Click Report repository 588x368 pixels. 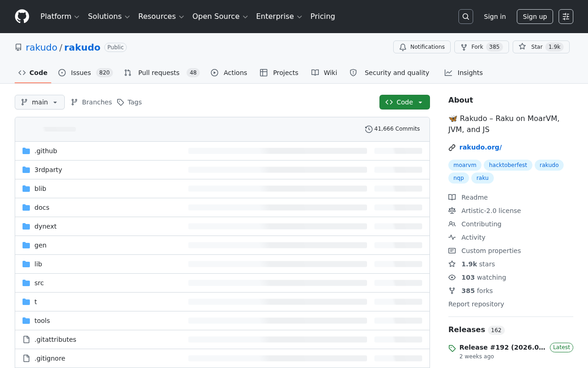[476, 304]
